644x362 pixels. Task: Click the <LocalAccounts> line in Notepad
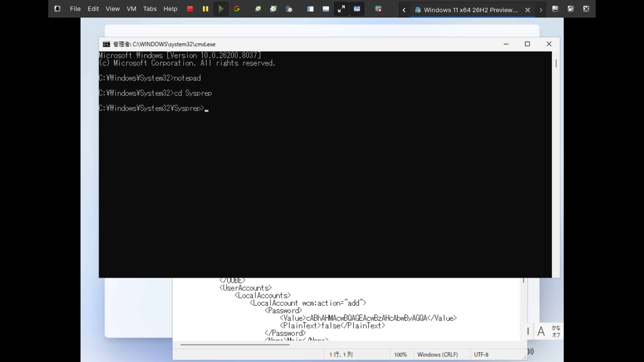pos(262,295)
